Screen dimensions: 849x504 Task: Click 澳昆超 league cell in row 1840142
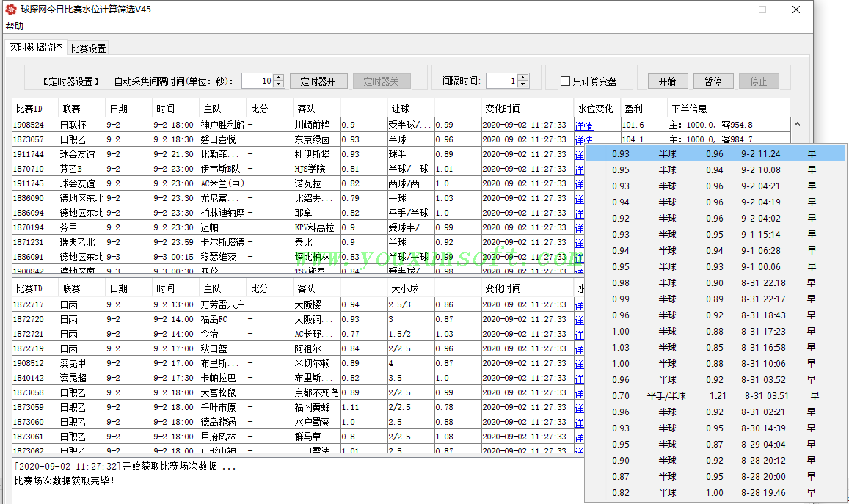point(81,378)
